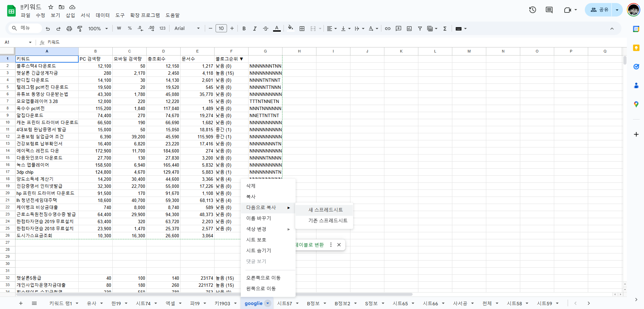644x309 pixels.
Task: Click the font size field
Action: point(221,29)
